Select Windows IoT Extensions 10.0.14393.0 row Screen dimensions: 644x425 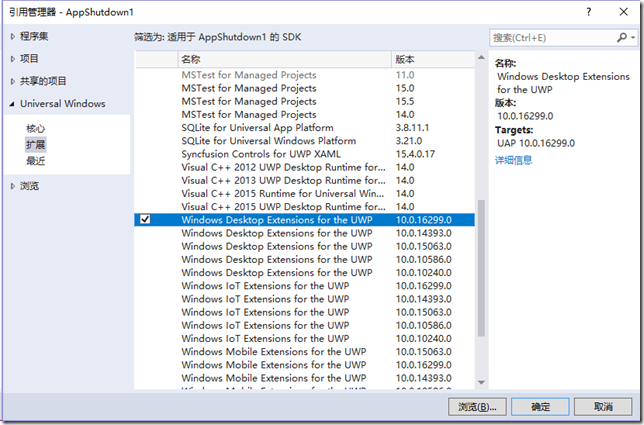305,299
